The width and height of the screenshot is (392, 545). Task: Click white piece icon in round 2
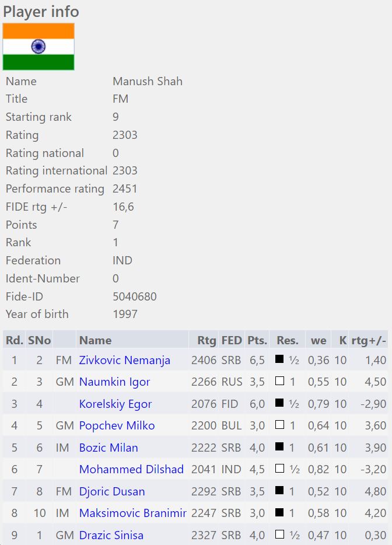tap(279, 382)
